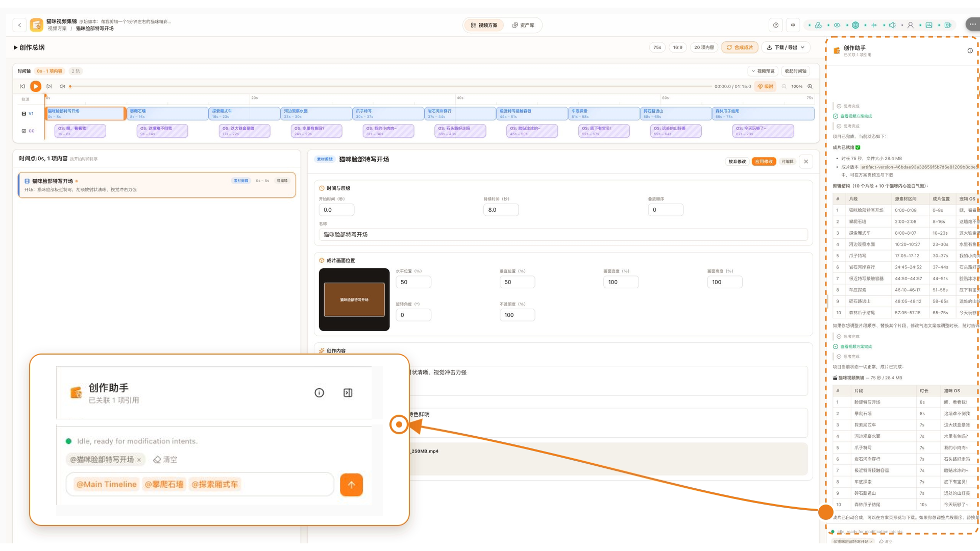Select 森林爪子结尾 clip on timeline
Image resolution: width=980 pixels, height=551 pixels.
763,113
